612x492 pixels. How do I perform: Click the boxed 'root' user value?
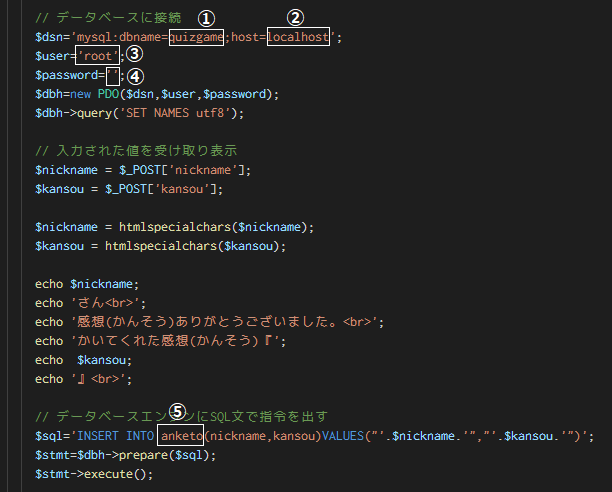[97, 55]
